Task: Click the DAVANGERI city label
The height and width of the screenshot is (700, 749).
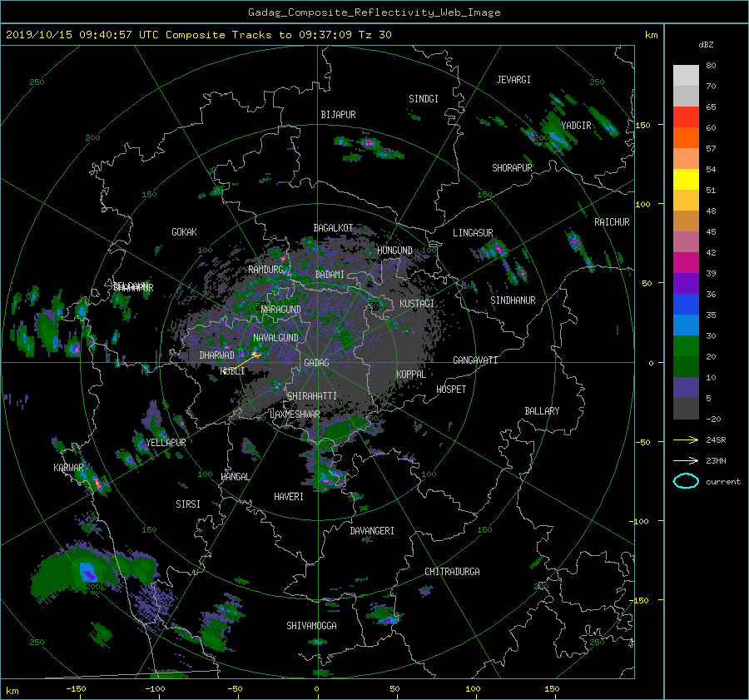Action: pos(372,531)
